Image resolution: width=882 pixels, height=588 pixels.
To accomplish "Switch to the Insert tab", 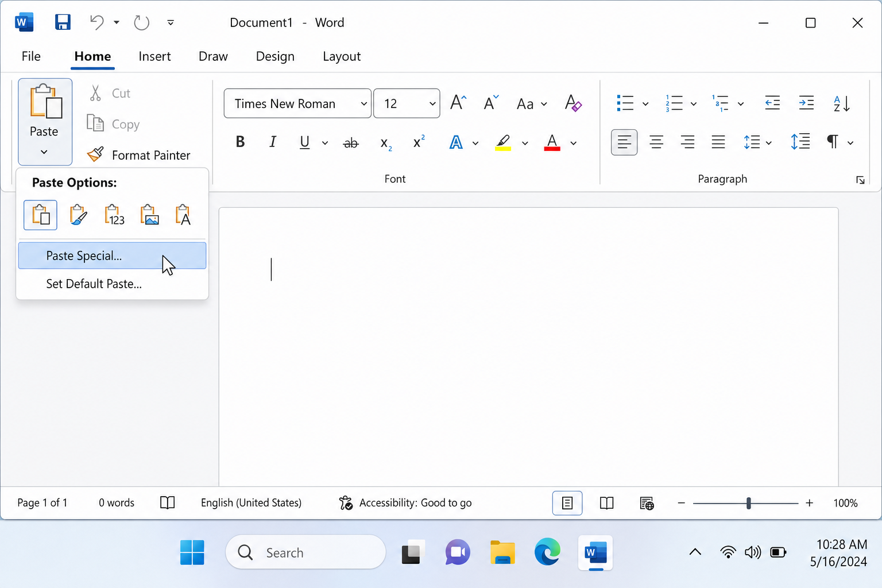I will pos(154,56).
